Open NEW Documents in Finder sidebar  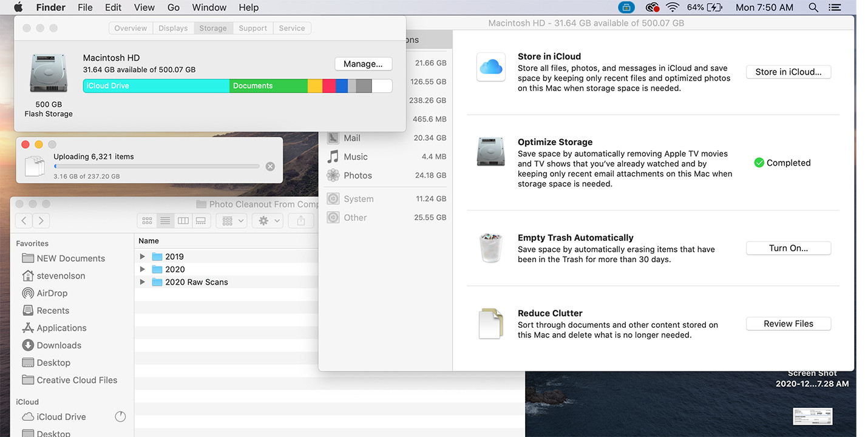point(70,258)
